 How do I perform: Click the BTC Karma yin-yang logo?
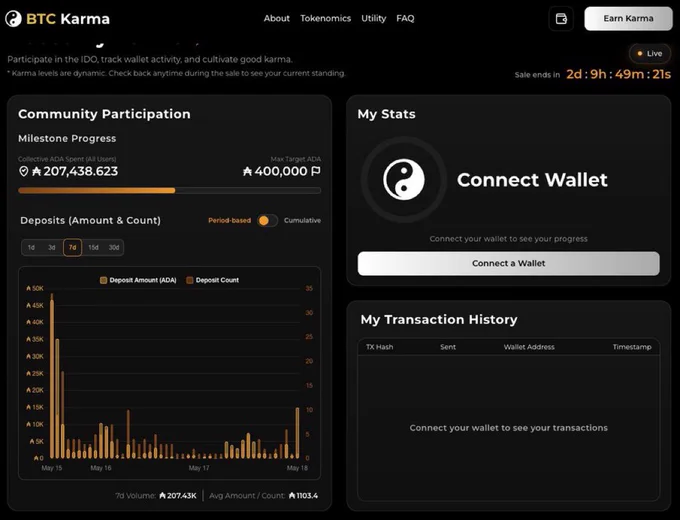coord(13,19)
